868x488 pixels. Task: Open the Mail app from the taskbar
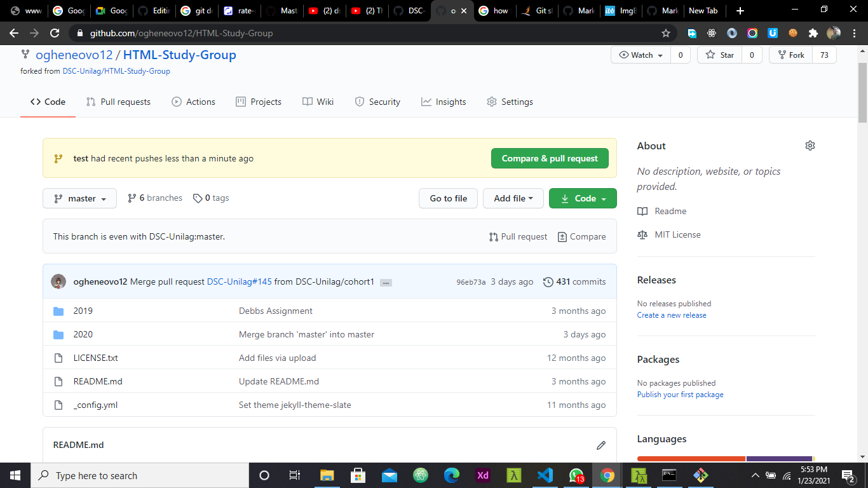pos(390,475)
